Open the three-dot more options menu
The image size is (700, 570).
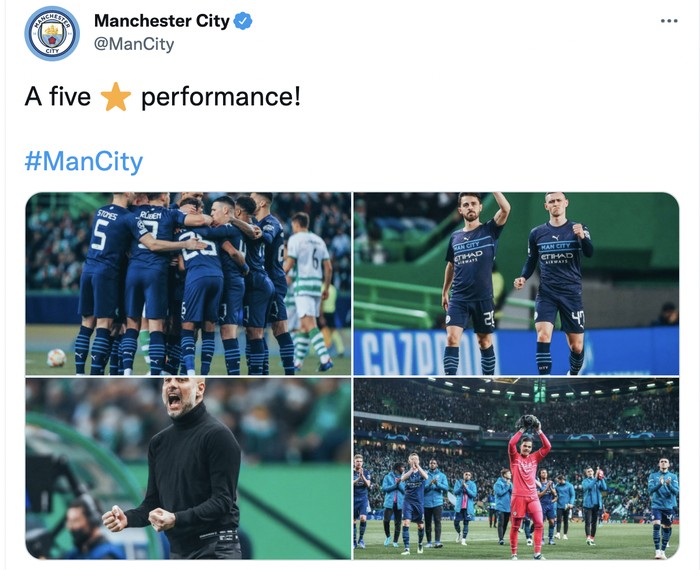(x=669, y=21)
